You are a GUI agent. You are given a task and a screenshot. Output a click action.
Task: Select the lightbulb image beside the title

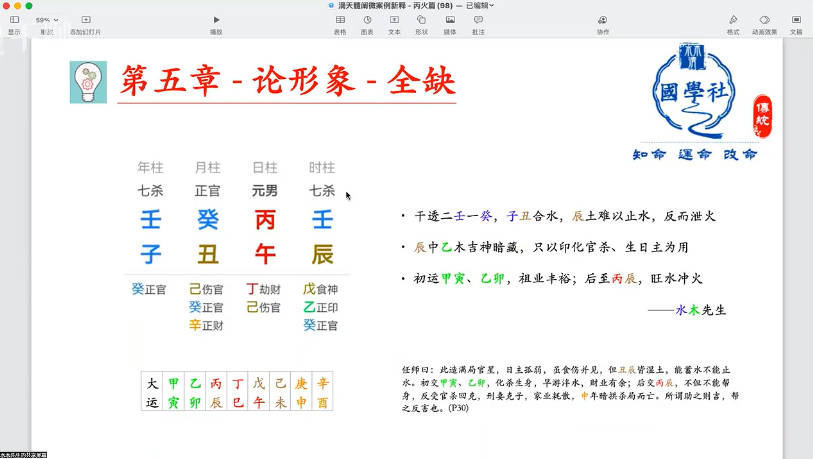pyautogui.click(x=88, y=82)
